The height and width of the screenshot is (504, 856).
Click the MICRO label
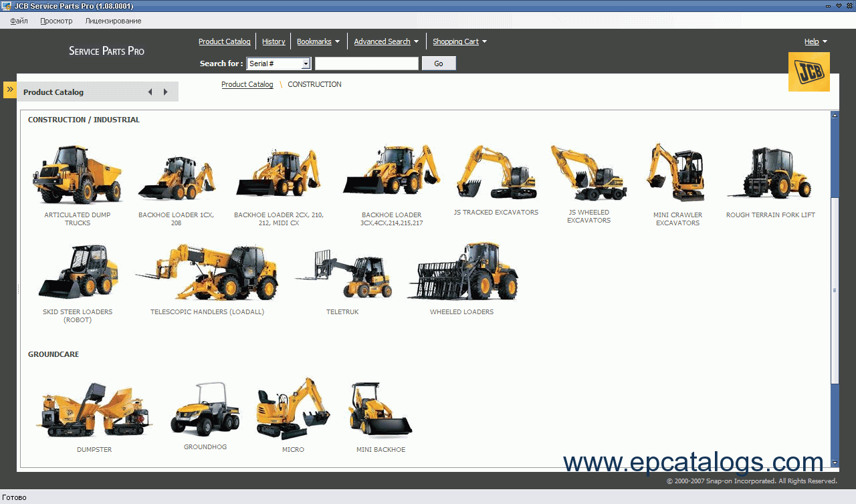(293, 450)
